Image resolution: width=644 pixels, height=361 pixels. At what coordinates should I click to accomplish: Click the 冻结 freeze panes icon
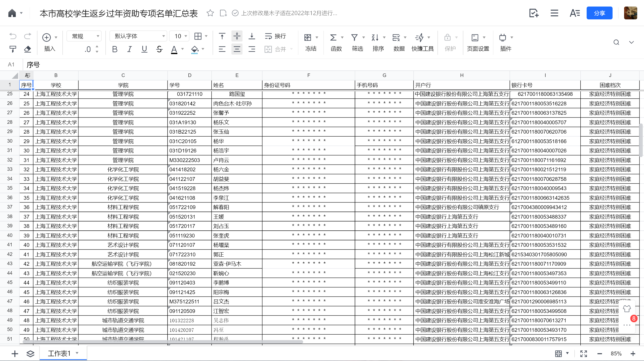[308, 37]
